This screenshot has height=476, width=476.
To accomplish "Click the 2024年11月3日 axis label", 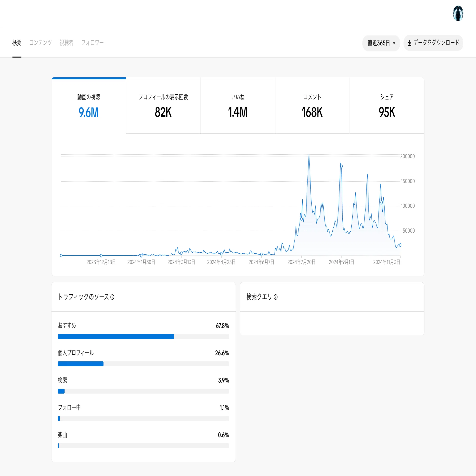I will (x=387, y=262).
